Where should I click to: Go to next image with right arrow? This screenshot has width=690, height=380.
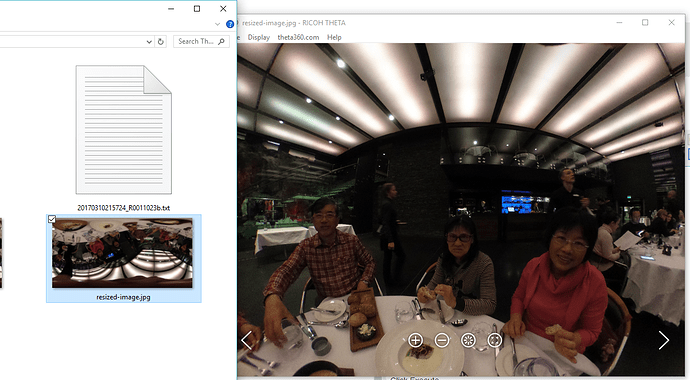point(664,340)
